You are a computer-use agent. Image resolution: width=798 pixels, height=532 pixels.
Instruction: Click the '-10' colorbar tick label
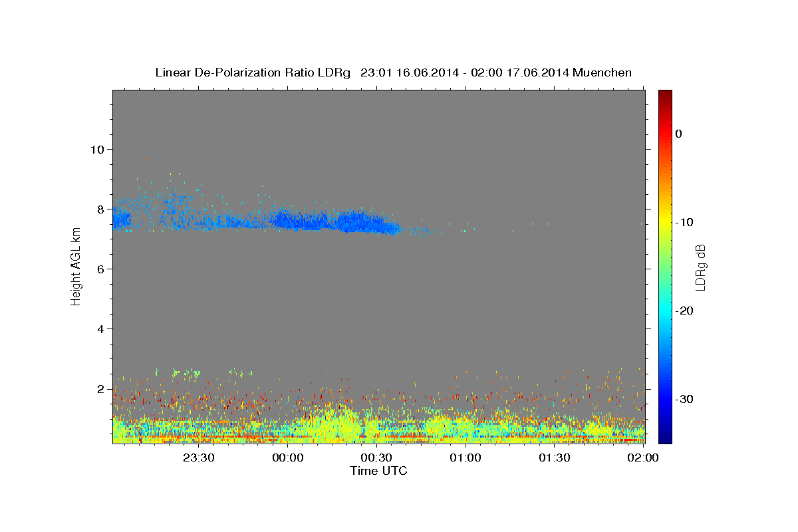[x=684, y=222]
